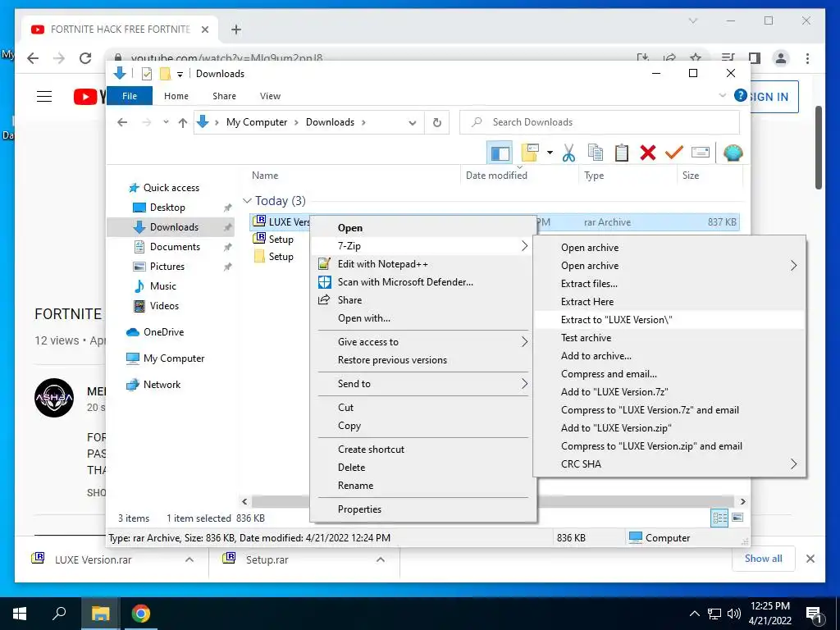This screenshot has height=630, width=840.
Task: Click Chrome profile avatar icon
Action: click(781, 58)
